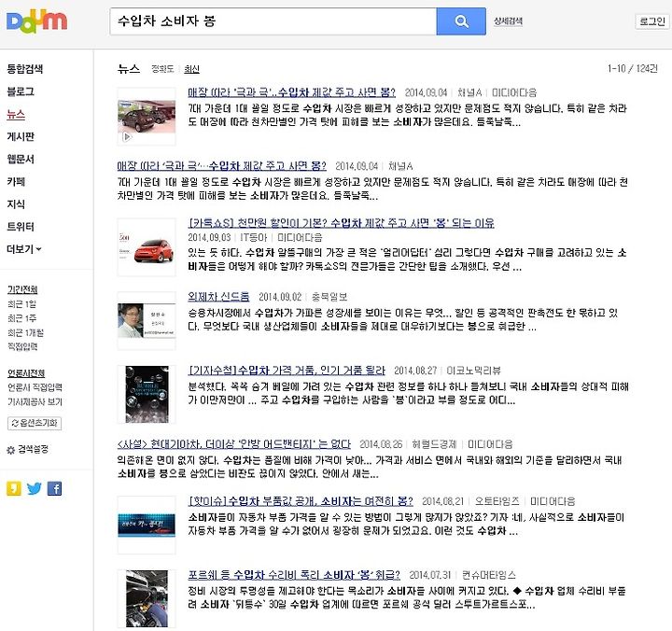This screenshot has height=631, width=672.
Task: Click the red car thumbnail
Action: (x=147, y=247)
